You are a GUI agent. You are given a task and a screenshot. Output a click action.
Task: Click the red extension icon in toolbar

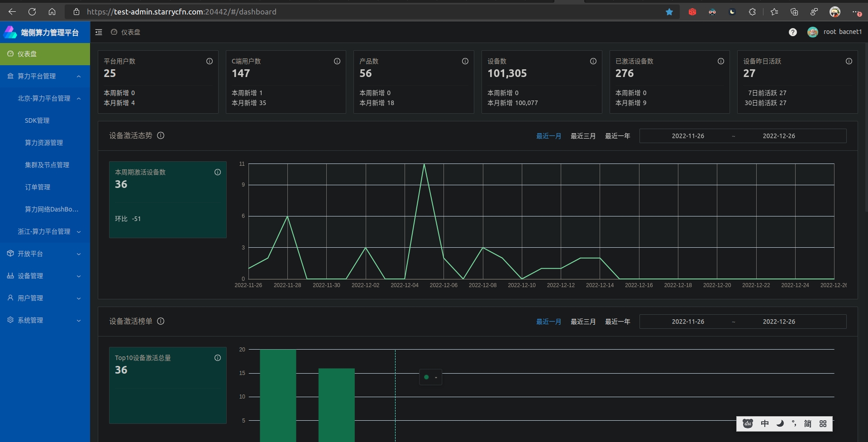pos(692,12)
